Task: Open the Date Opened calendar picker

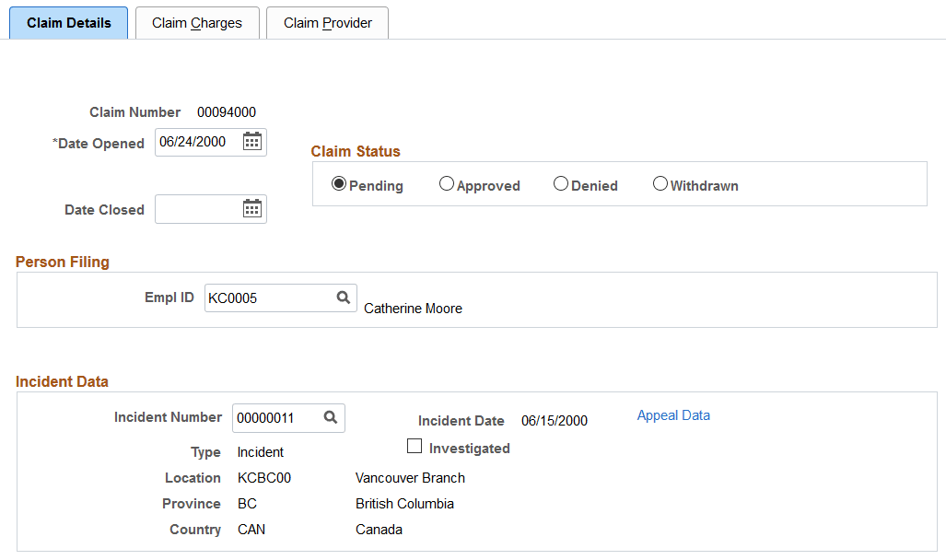Action: point(252,142)
